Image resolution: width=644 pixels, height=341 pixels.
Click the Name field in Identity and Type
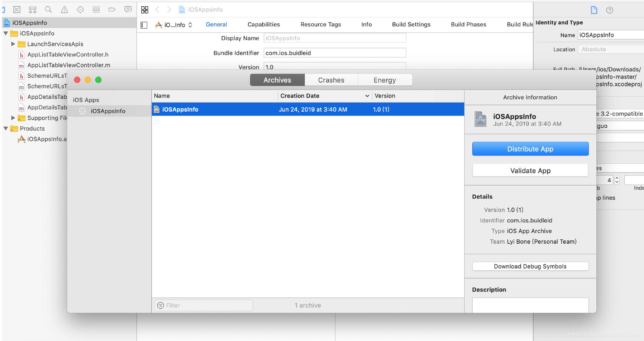click(x=611, y=35)
